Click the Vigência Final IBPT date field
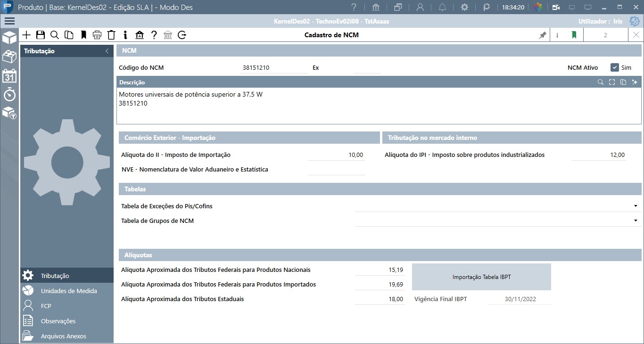The image size is (644, 344). (520, 299)
